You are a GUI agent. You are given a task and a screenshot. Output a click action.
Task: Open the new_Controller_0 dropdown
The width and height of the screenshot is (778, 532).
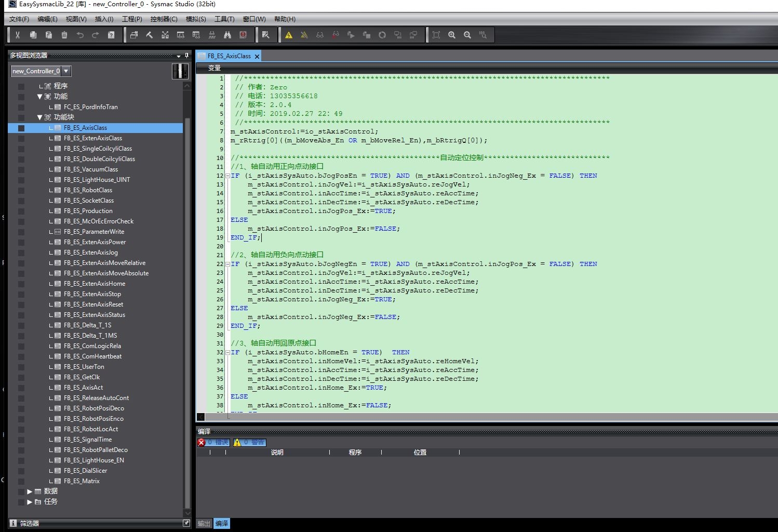coord(66,71)
